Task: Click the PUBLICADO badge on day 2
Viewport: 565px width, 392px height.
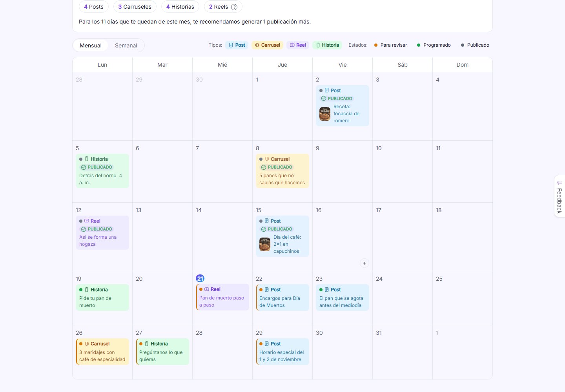Action: [x=337, y=98]
